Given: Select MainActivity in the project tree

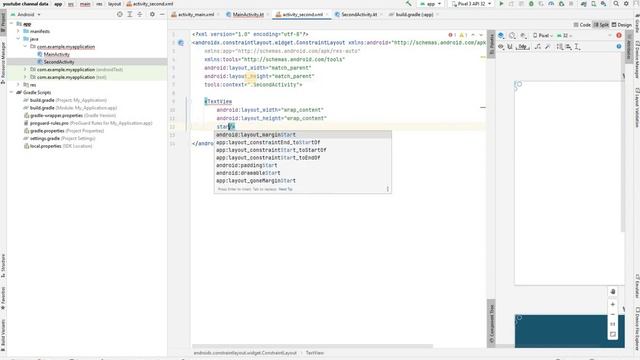Looking at the screenshot, I should [57, 54].
